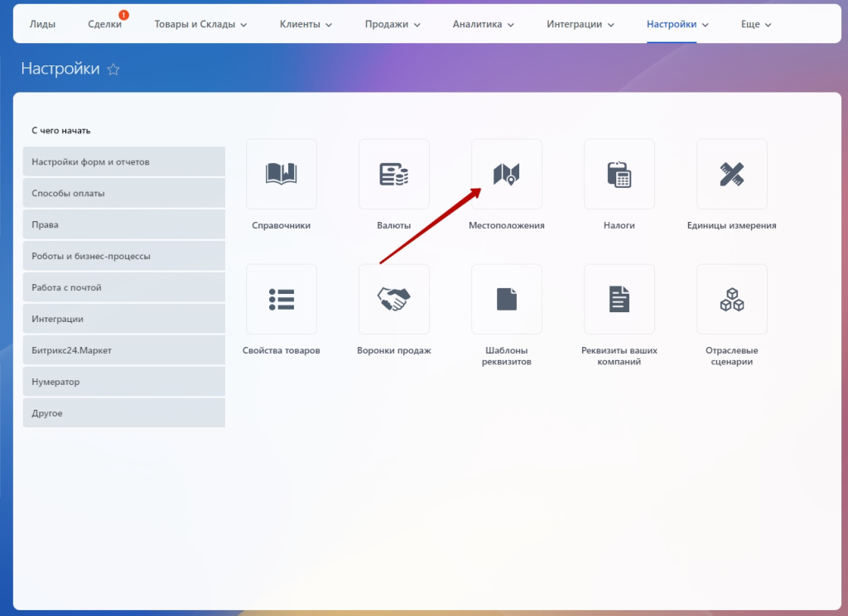
Task: Open the Свойства товаров list icon
Action: tap(281, 299)
